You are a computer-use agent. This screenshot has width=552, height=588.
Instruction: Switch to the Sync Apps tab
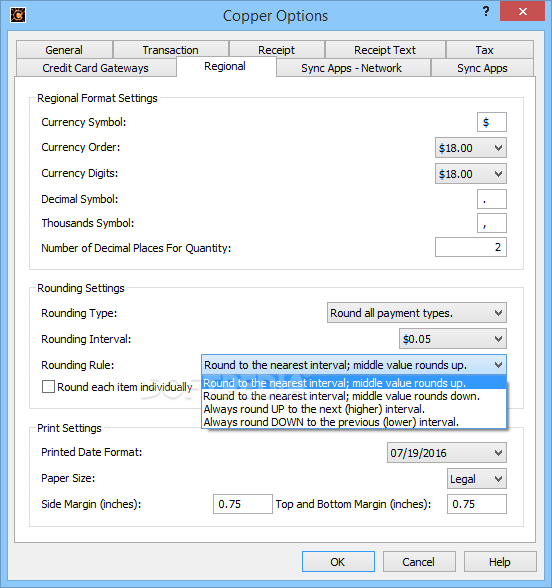coord(482,68)
